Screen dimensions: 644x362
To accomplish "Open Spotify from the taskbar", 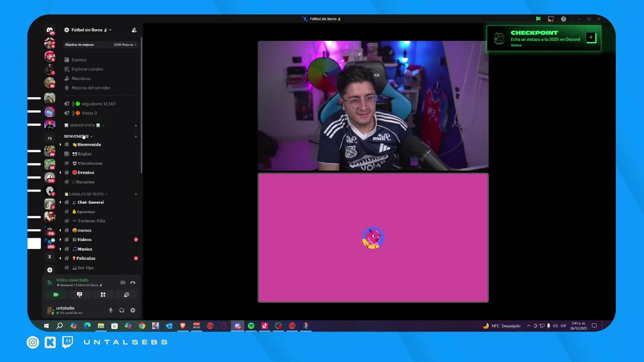I will tap(251, 326).
